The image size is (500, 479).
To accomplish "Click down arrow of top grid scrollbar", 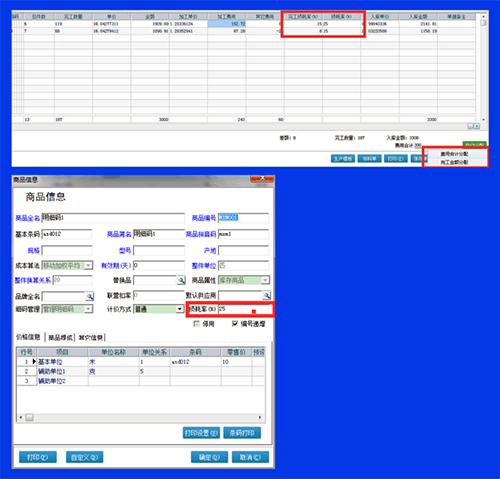I will [x=483, y=120].
